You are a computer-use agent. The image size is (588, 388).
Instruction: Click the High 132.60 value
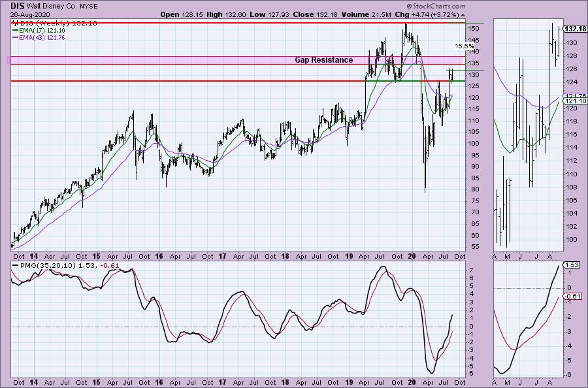226,14
